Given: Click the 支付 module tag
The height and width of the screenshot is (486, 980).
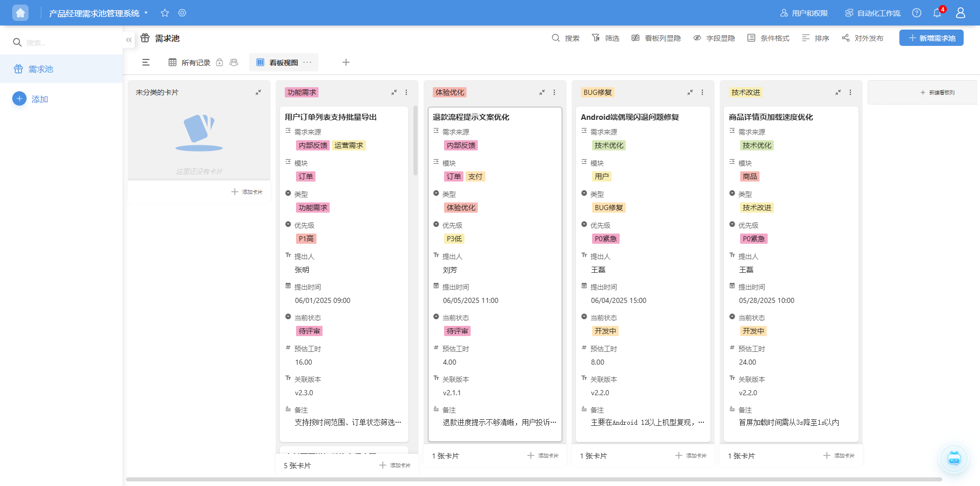Looking at the screenshot, I should click(475, 176).
